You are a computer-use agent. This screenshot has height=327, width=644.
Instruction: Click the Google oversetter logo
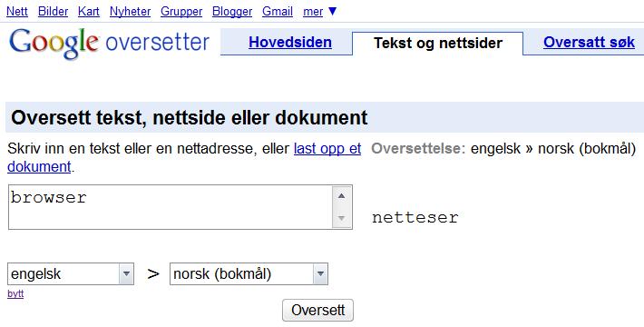point(109,43)
